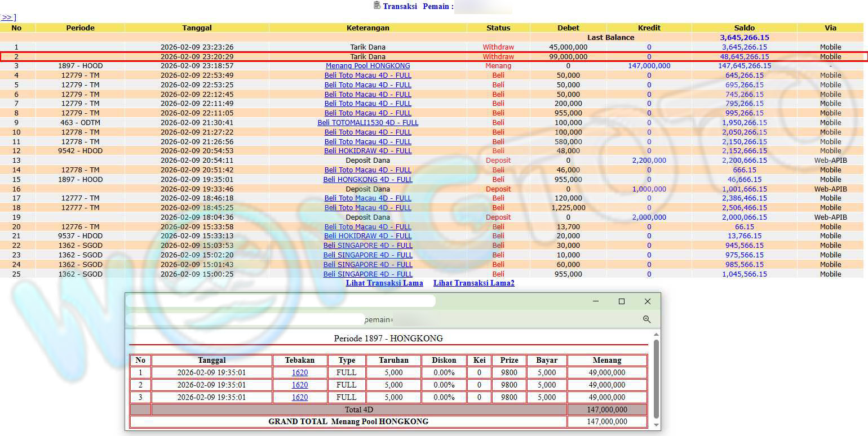Minimize the popup window
Image resolution: width=868 pixels, height=436 pixels.
click(x=596, y=301)
